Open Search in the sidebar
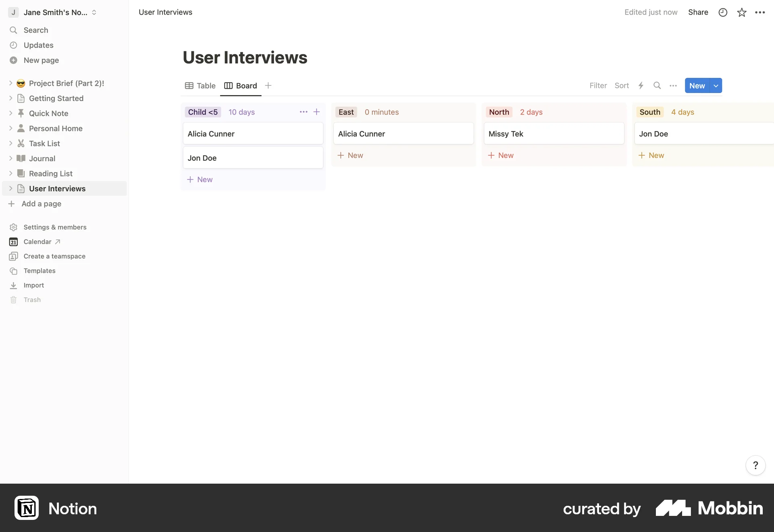The height and width of the screenshot is (532, 774). tap(35, 30)
